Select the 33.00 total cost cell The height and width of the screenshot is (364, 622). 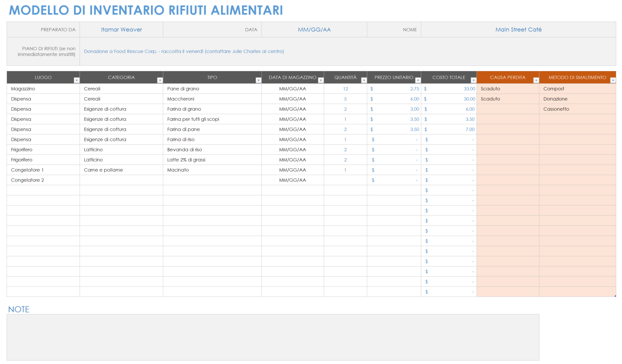point(449,89)
